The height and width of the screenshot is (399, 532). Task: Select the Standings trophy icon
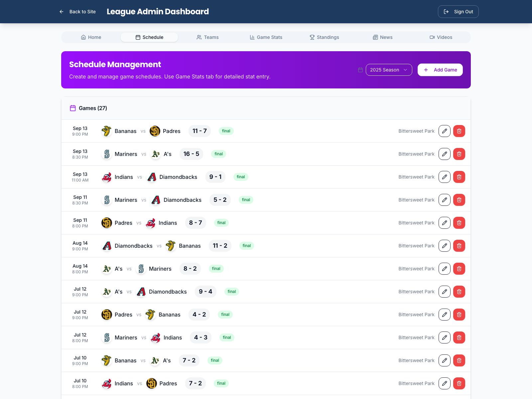(312, 37)
